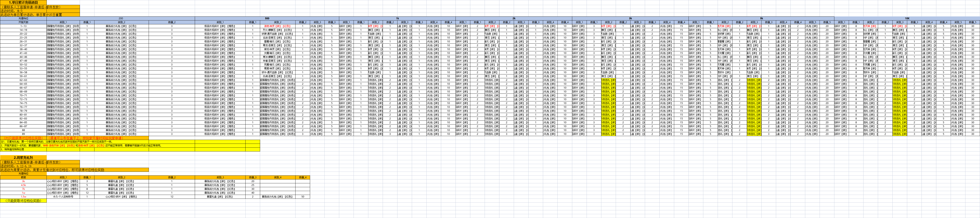Image resolution: width=980 pixels, height=218 pixels.
Task: Click the 2.周累充礼包 section title
Action: 23,157
